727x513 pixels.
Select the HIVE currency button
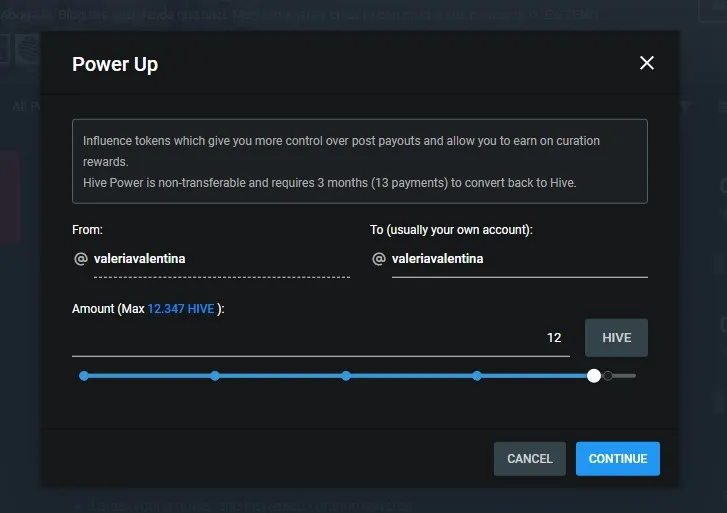point(616,338)
